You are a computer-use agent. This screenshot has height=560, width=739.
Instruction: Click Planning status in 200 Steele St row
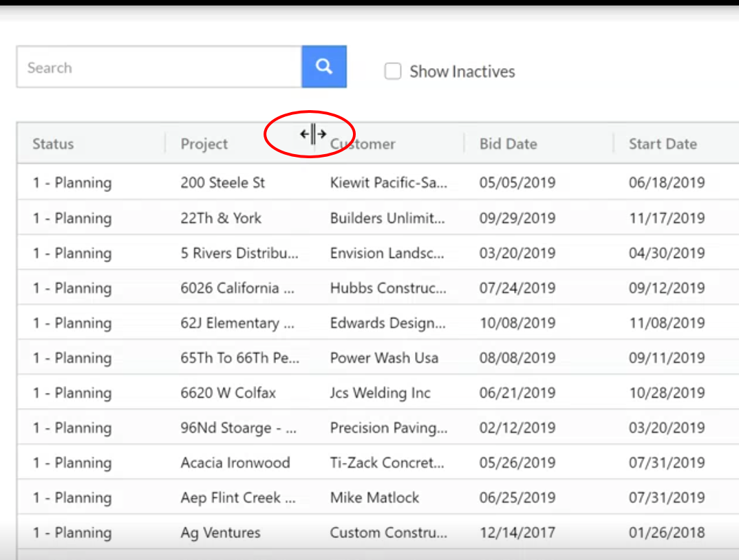click(72, 183)
